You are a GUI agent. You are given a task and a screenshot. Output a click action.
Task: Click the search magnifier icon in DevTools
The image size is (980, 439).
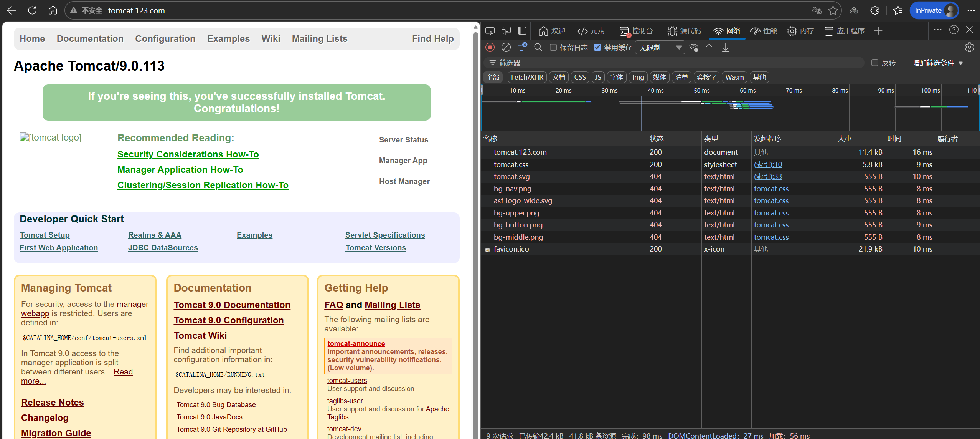(538, 47)
